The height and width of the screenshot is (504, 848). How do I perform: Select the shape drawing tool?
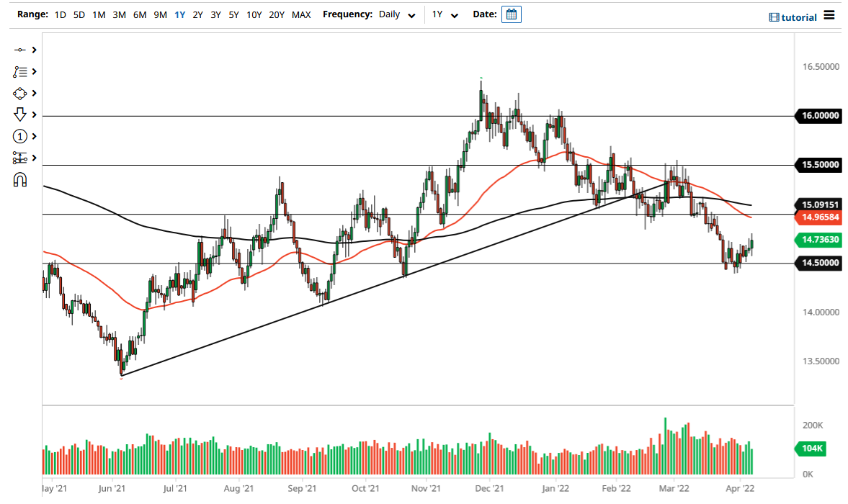point(20,93)
